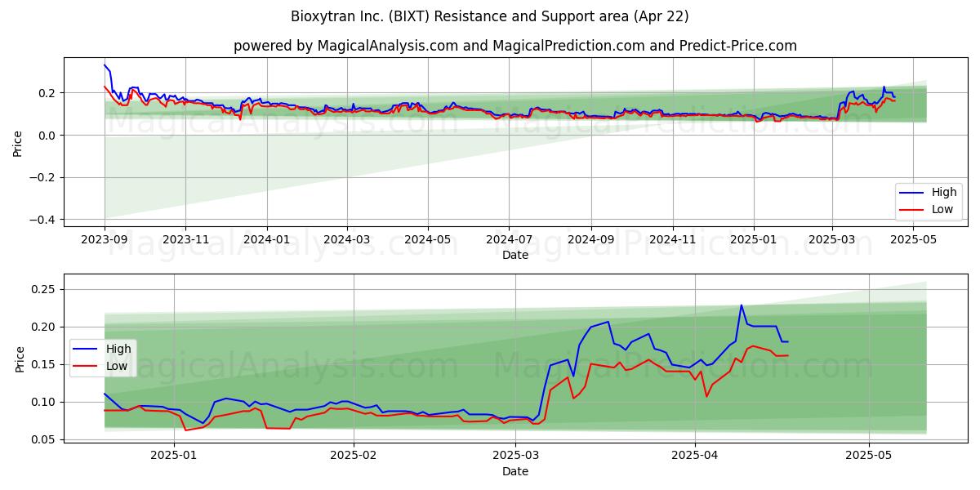Screen dimensions: 980x490
Task: Click the '2024-03' x-axis label on top chart
Action: tap(347, 240)
